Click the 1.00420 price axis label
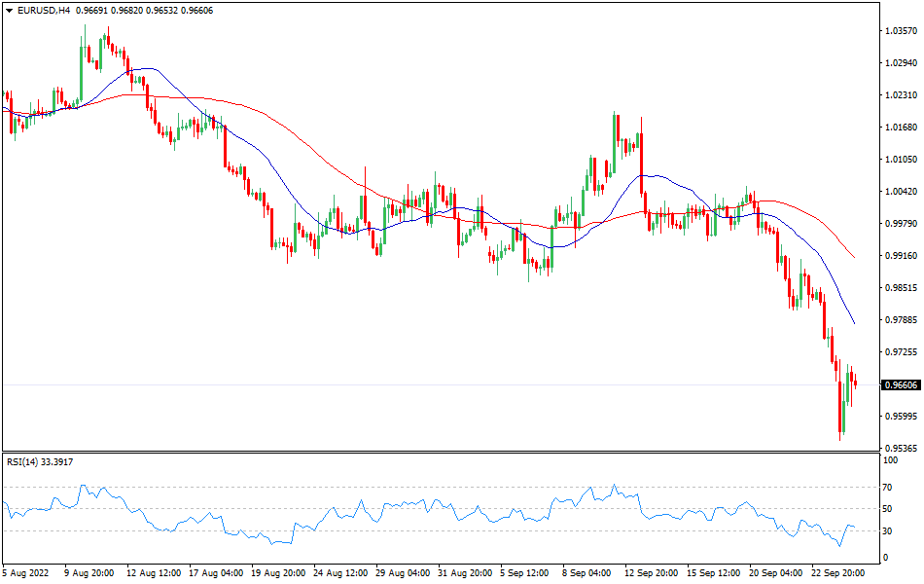 901,192
